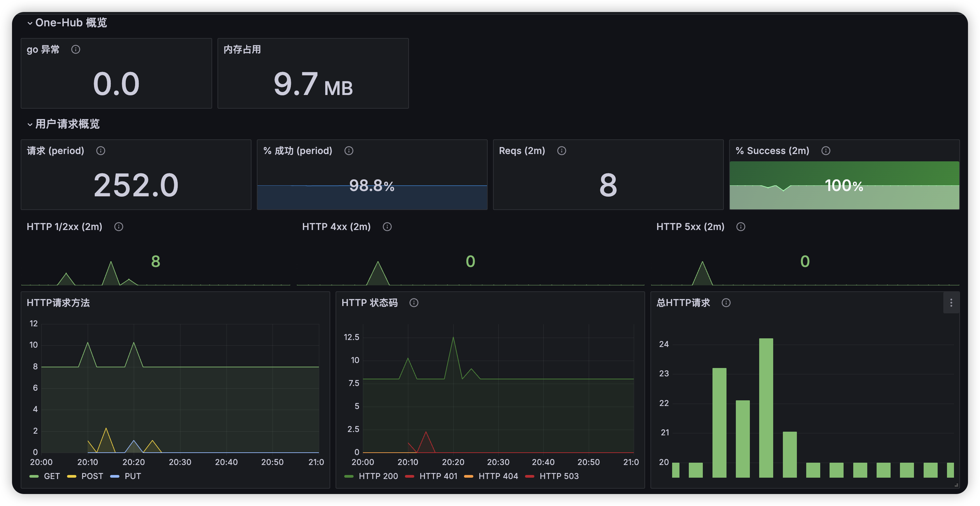This screenshot has width=980, height=506.
Task: Click info icon next to HTTP 5xx (2m)
Action: (741, 227)
